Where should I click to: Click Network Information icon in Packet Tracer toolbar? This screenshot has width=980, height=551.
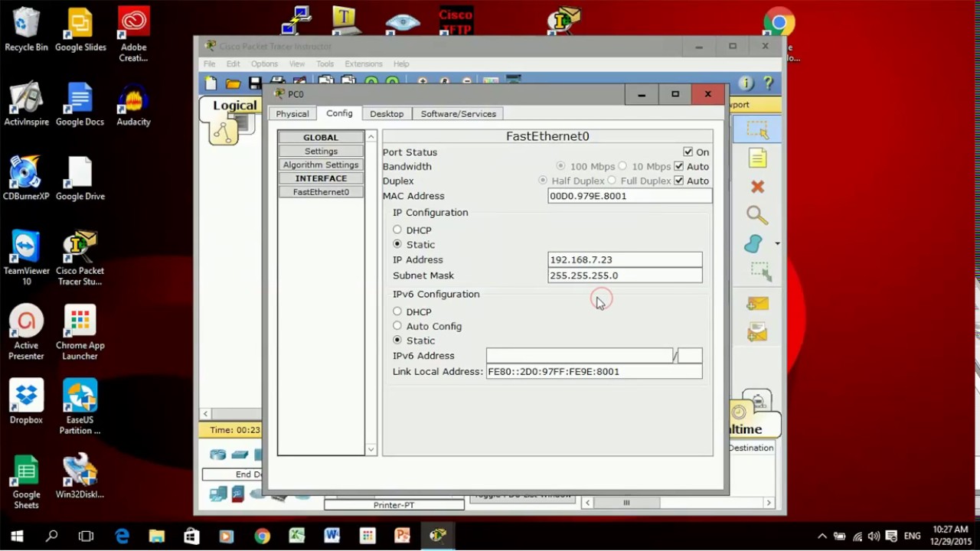pyautogui.click(x=746, y=83)
